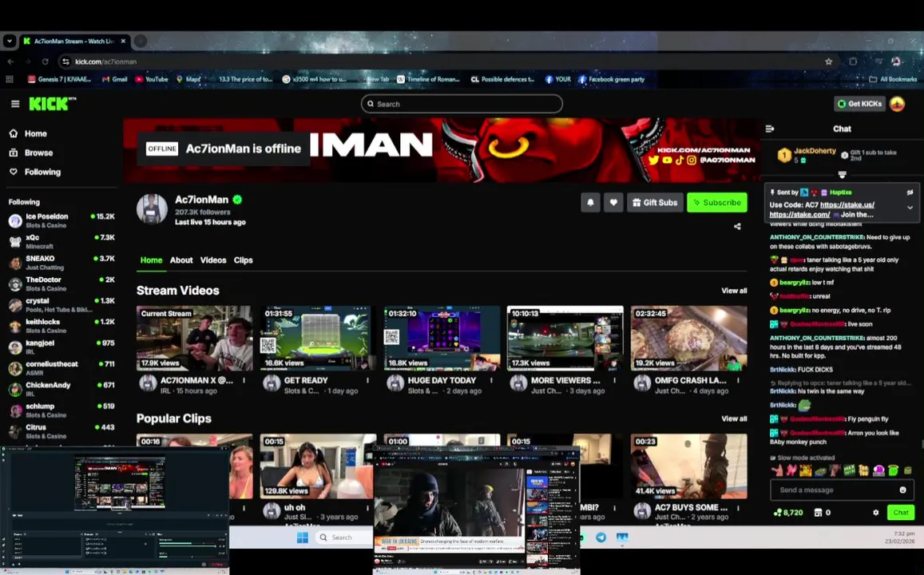Bookmark this page with the star icon
This screenshot has width=924, height=575.
coord(828,61)
